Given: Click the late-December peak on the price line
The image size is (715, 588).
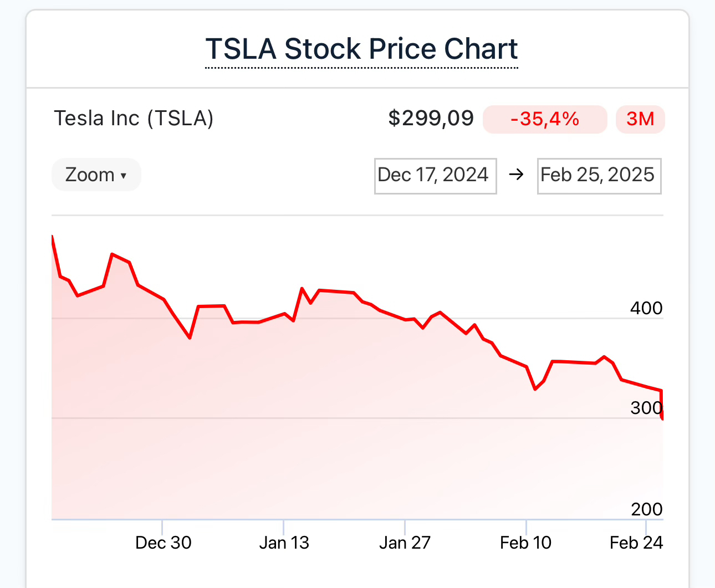Looking at the screenshot, I should click(x=113, y=254).
